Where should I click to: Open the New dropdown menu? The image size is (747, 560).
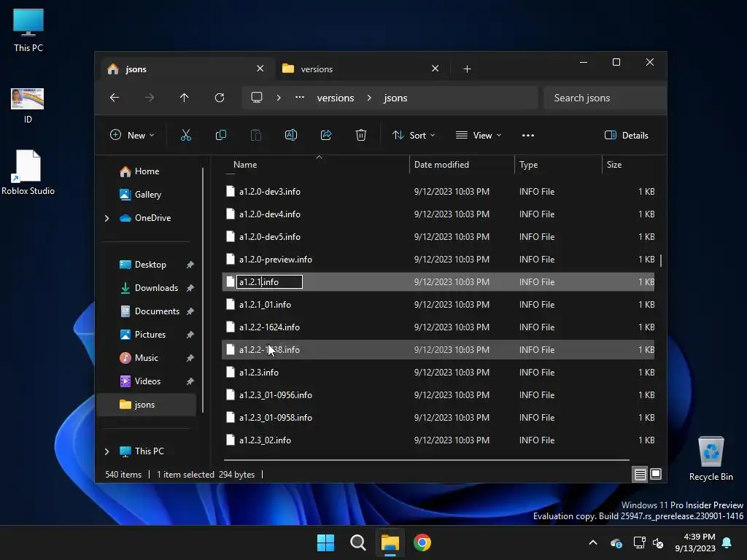point(132,135)
